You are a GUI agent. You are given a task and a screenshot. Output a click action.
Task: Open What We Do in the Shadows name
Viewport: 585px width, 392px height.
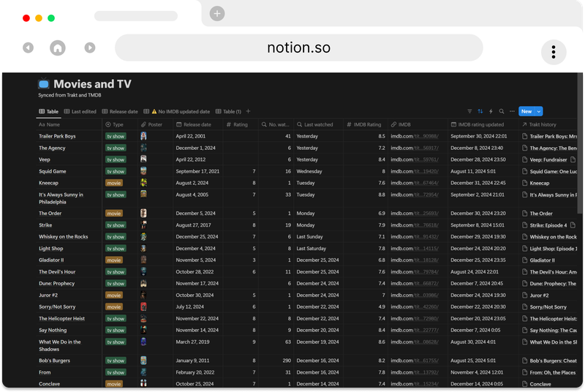pyautogui.click(x=60, y=345)
